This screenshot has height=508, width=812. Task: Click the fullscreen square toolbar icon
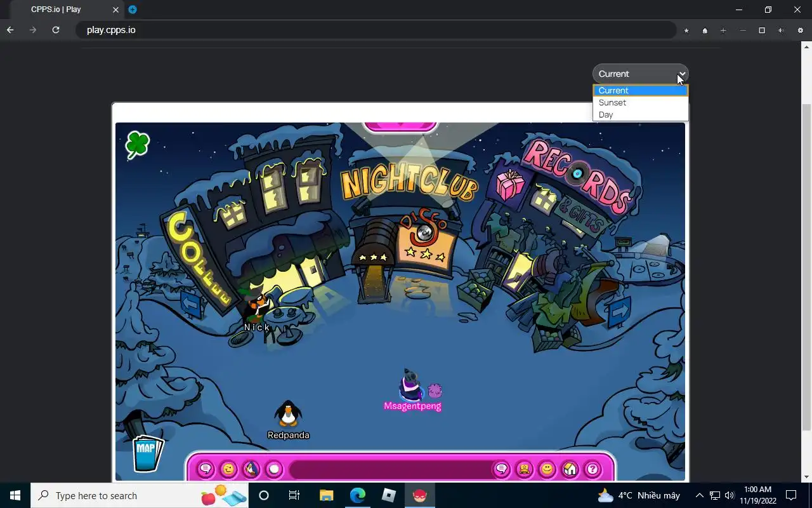click(762, 30)
